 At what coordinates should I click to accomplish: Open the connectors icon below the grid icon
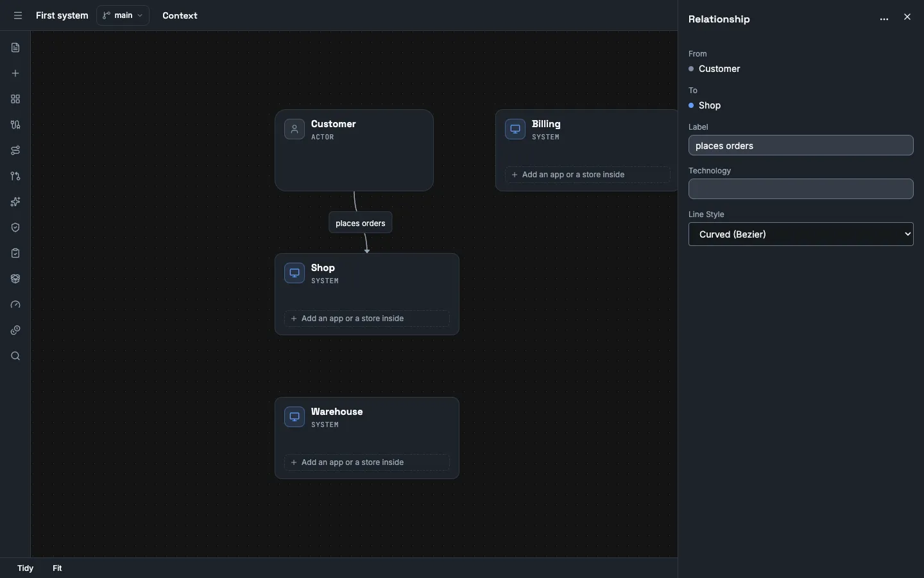(x=15, y=125)
